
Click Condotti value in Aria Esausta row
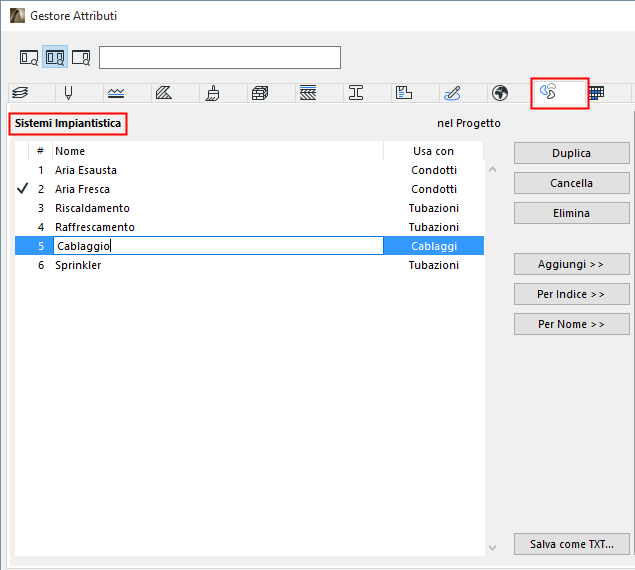click(434, 170)
